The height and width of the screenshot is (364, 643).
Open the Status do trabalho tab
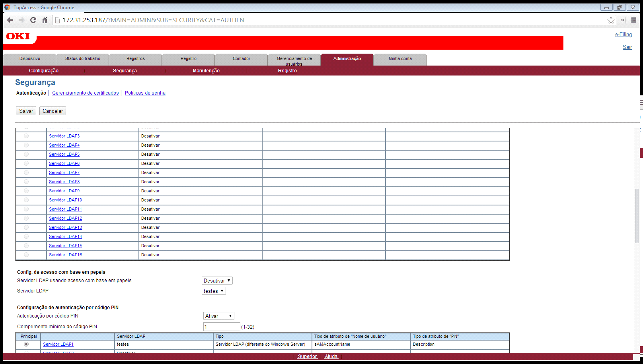[83, 59]
